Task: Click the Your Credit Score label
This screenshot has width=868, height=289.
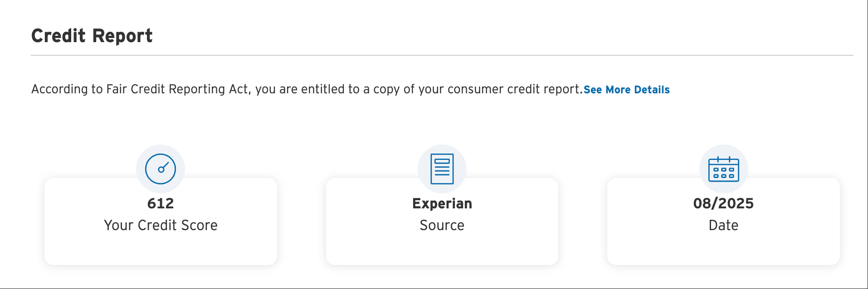Action: tap(161, 225)
